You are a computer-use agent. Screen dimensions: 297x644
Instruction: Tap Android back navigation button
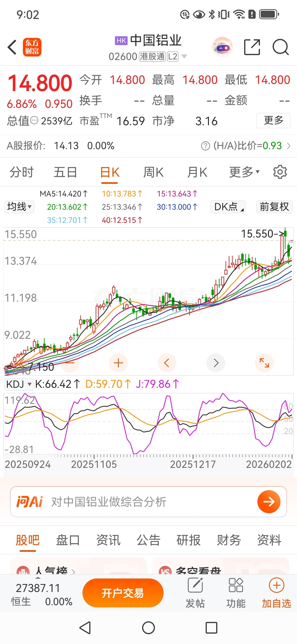(x=85, y=628)
